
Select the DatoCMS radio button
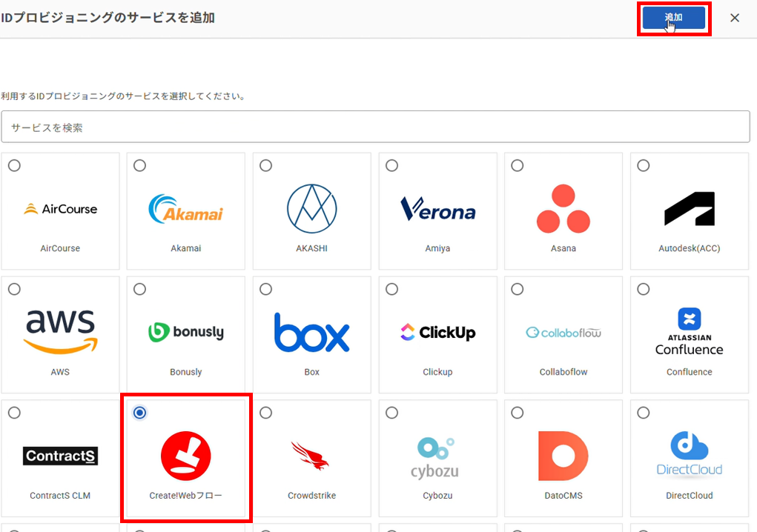(517, 413)
